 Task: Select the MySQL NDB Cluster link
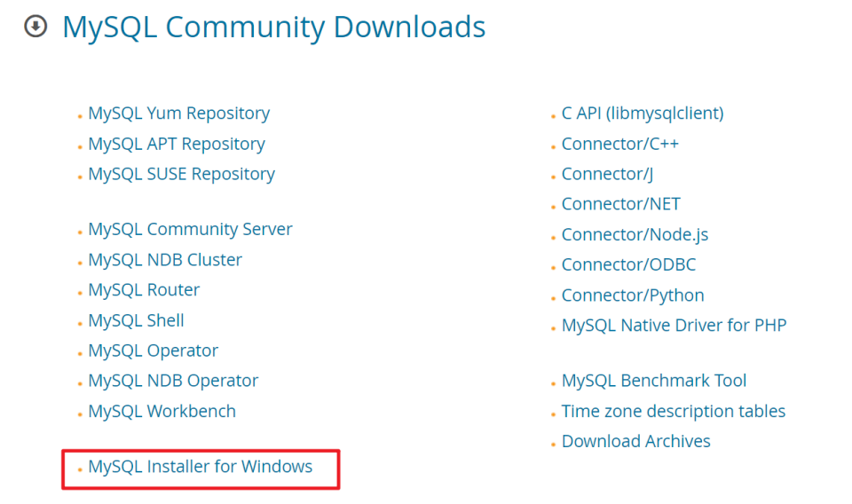click(x=165, y=260)
